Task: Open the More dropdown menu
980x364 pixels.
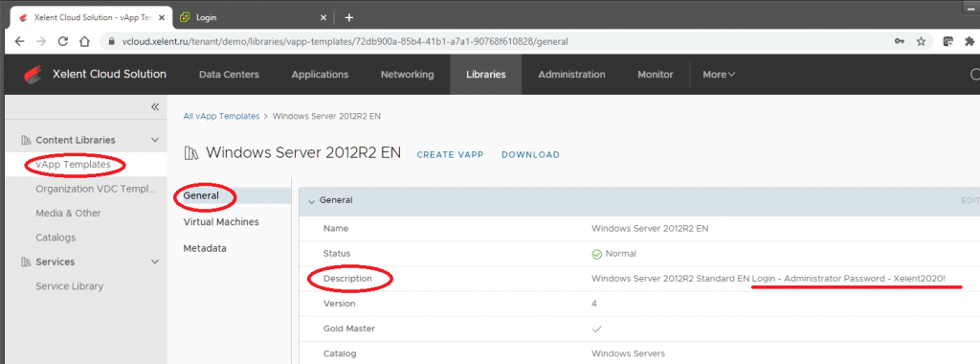Action: point(719,75)
